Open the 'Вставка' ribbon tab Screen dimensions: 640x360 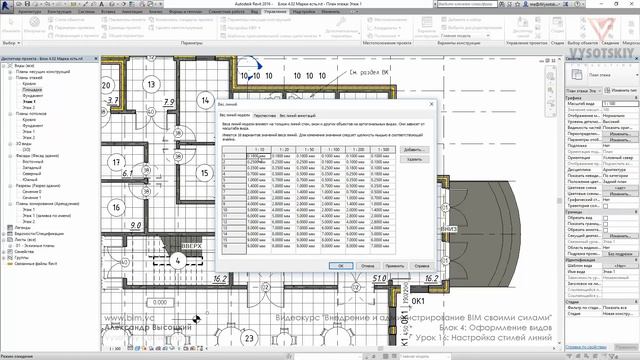click(x=108, y=12)
